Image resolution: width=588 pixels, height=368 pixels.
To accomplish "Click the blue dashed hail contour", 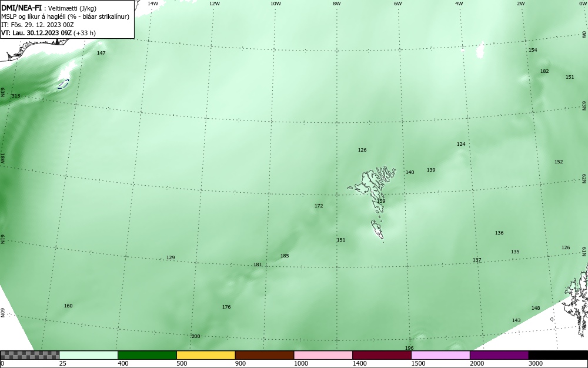I will point(64,84).
